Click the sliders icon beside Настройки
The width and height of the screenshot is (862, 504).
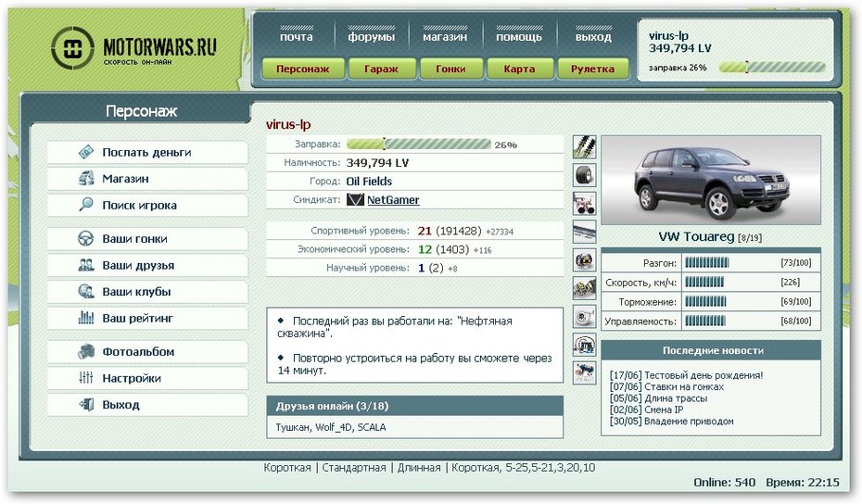click(86, 378)
